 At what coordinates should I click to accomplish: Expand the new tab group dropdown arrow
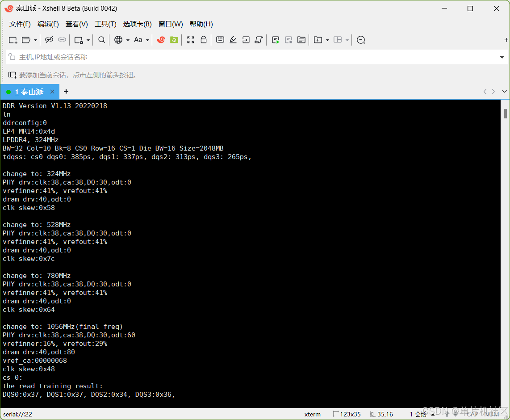(327, 40)
